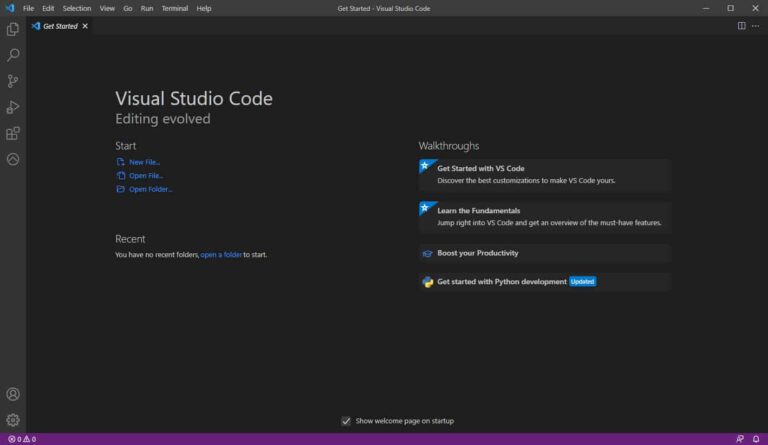Expand the Boost your Productivity walkthrough
768x445 pixels.
click(x=544, y=253)
